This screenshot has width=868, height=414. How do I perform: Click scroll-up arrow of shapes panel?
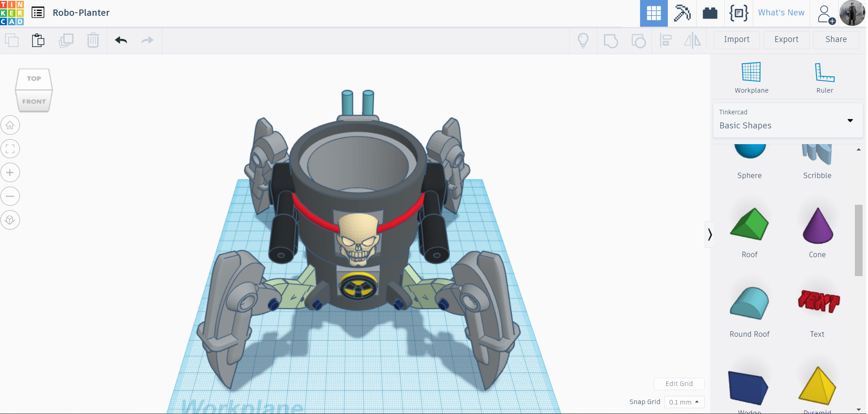tap(859, 150)
